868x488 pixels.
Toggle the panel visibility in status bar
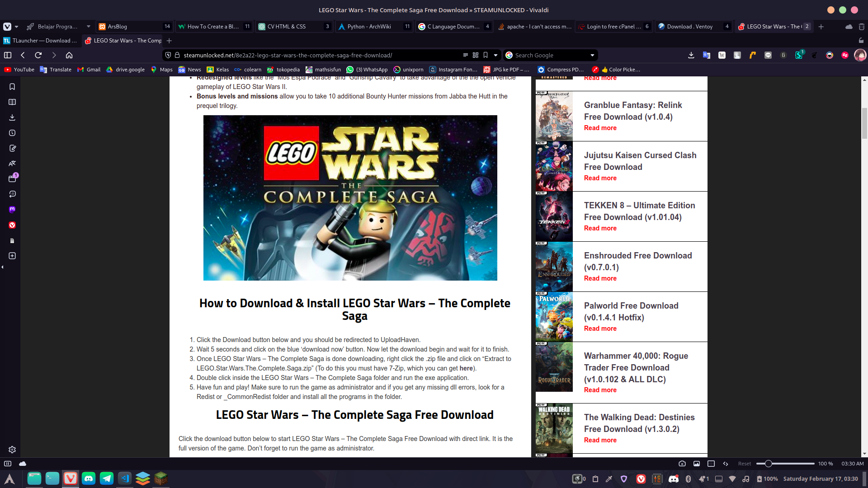pos(8,464)
